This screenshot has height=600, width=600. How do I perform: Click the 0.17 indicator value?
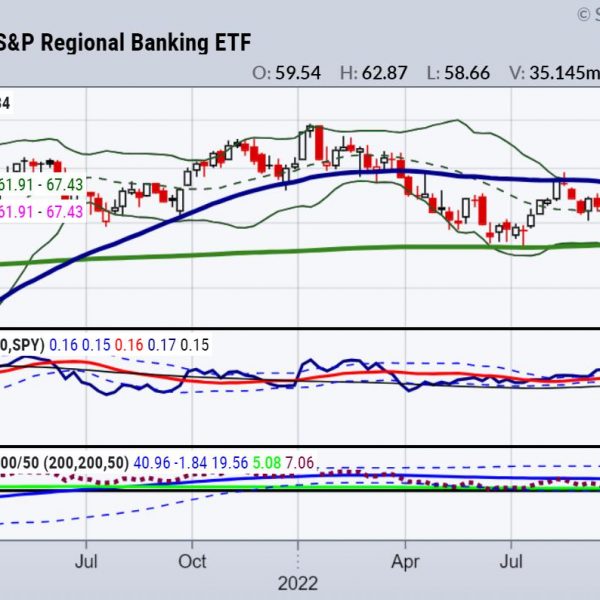(x=162, y=345)
